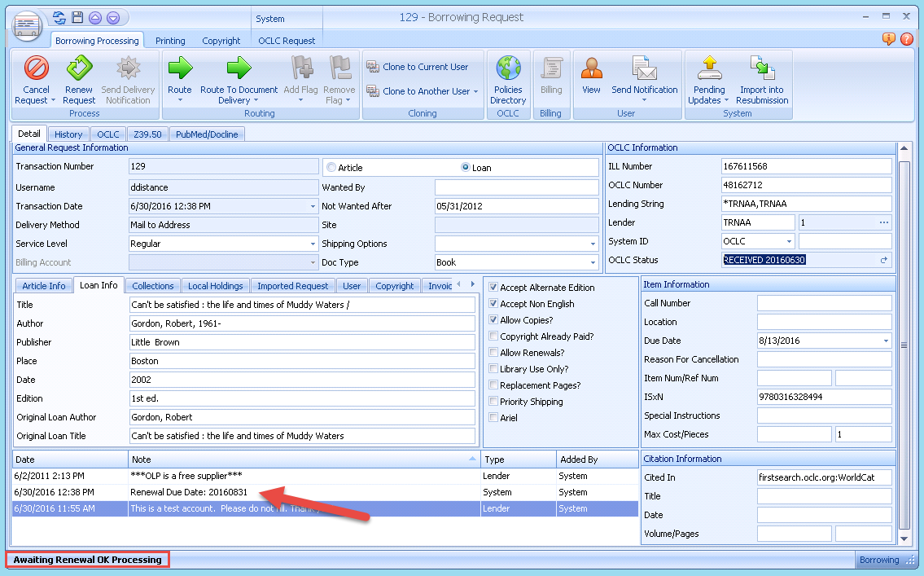The image size is (924, 576).
Task: Switch to the OCLC tab
Action: coord(107,134)
